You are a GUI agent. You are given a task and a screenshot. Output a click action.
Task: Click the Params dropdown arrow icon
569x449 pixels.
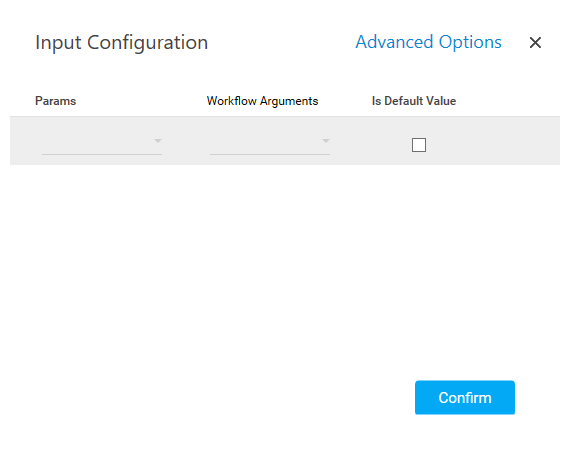(157, 141)
